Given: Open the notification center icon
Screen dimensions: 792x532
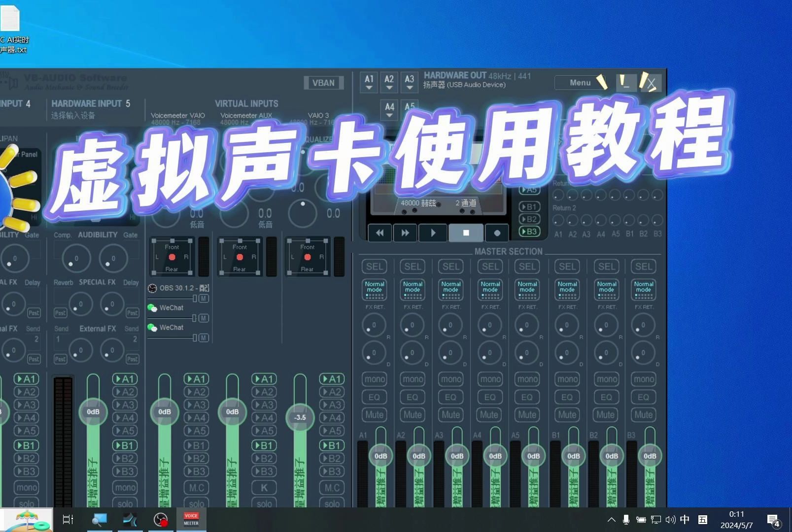Looking at the screenshot, I should click(x=773, y=520).
